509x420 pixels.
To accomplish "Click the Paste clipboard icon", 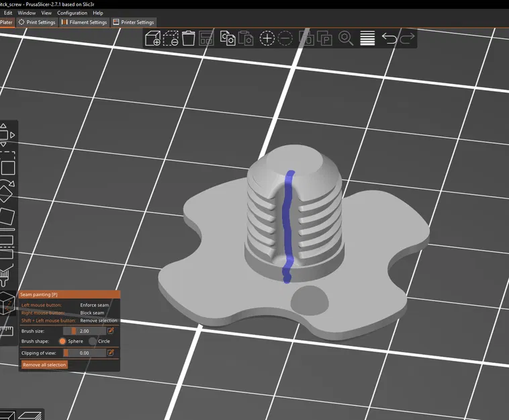I will pos(246,38).
